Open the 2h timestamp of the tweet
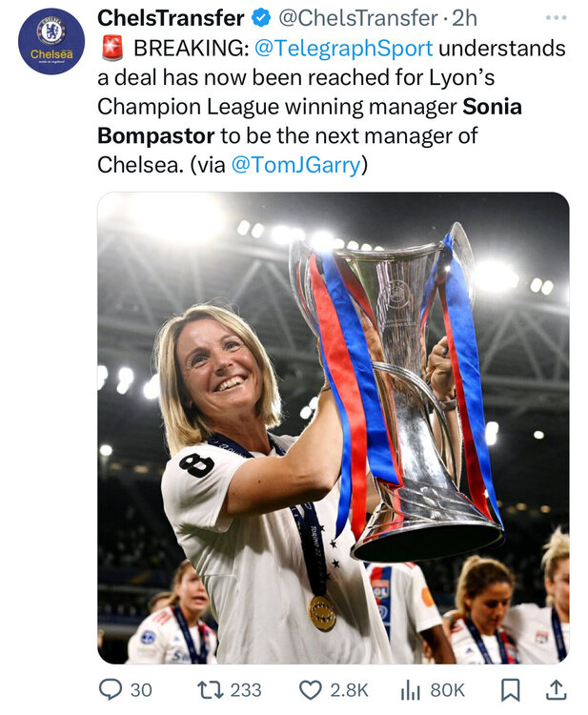Image resolution: width=588 pixels, height=715 pixels. point(464,18)
